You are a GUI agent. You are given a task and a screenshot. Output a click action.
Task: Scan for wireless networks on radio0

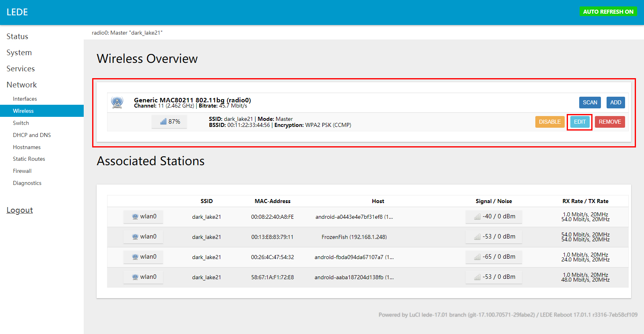(x=590, y=103)
